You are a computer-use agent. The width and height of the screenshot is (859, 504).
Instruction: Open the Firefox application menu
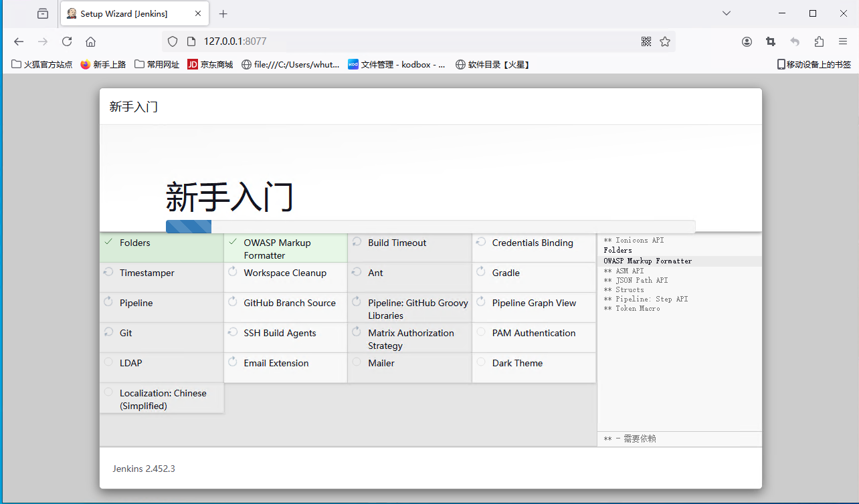843,41
